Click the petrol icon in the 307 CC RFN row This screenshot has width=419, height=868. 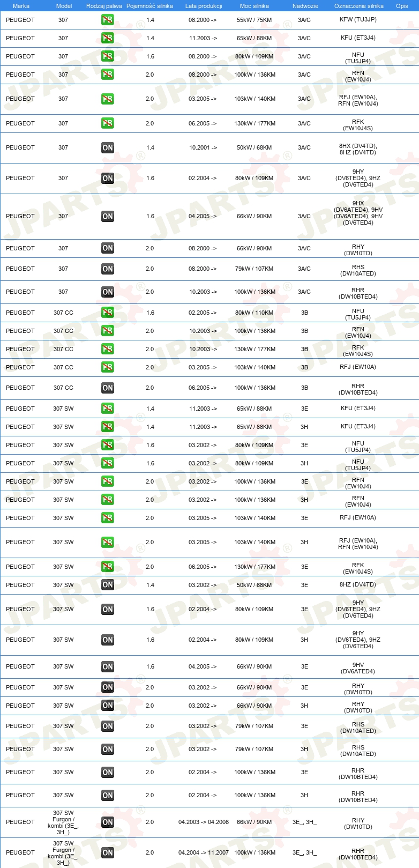pos(108,331)
